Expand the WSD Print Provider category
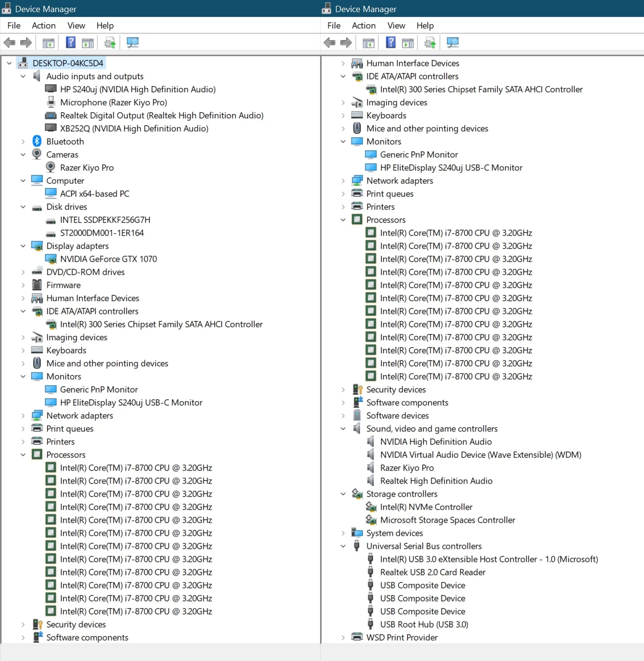The width and height of the screenshot is (644, 661). pyautogui.click(x=343, y=637)
